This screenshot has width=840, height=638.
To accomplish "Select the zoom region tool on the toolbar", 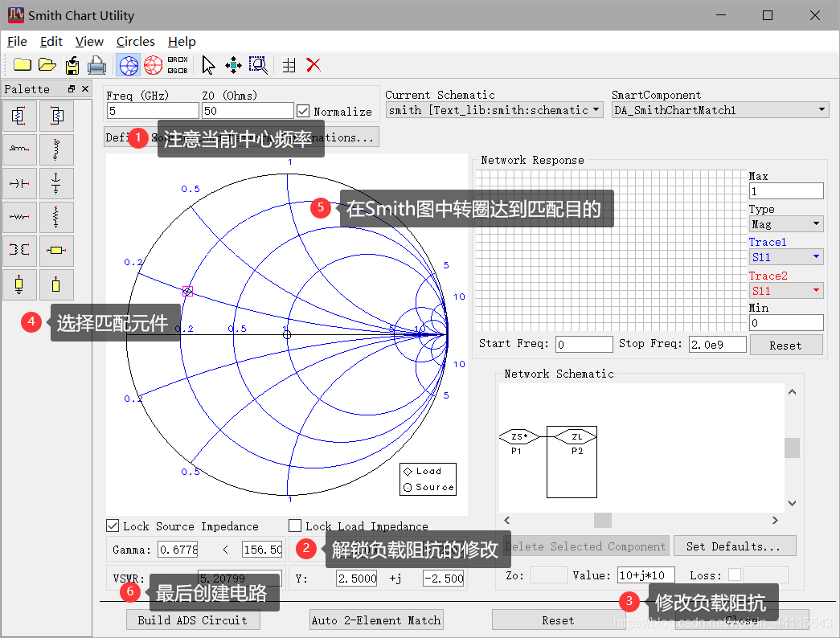I will [x=258, y=65].
